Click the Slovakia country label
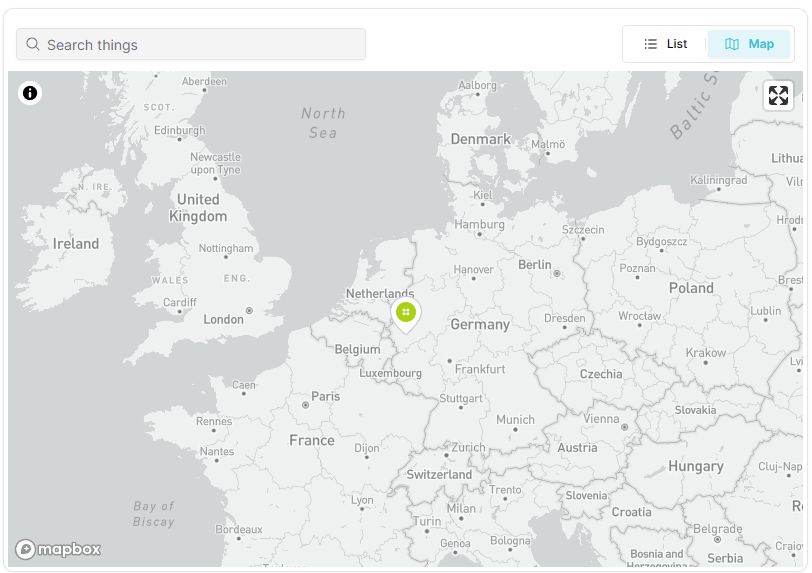 pos(695,410)
